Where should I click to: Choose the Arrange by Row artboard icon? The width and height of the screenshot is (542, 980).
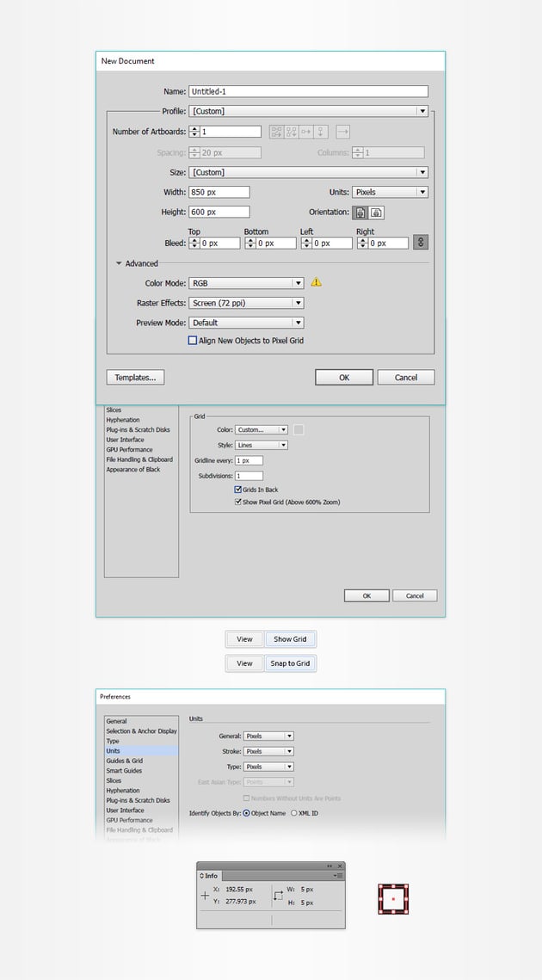(305, 132)
